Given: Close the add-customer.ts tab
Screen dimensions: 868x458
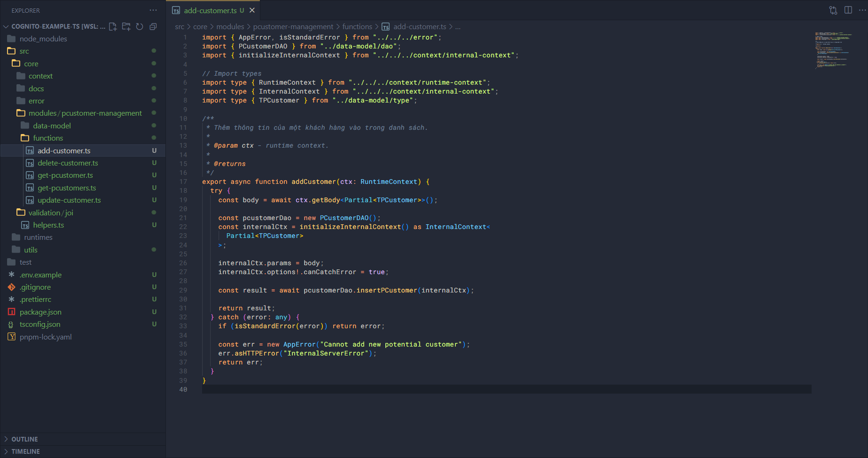Looking at the screenshot, I should 252,10.
